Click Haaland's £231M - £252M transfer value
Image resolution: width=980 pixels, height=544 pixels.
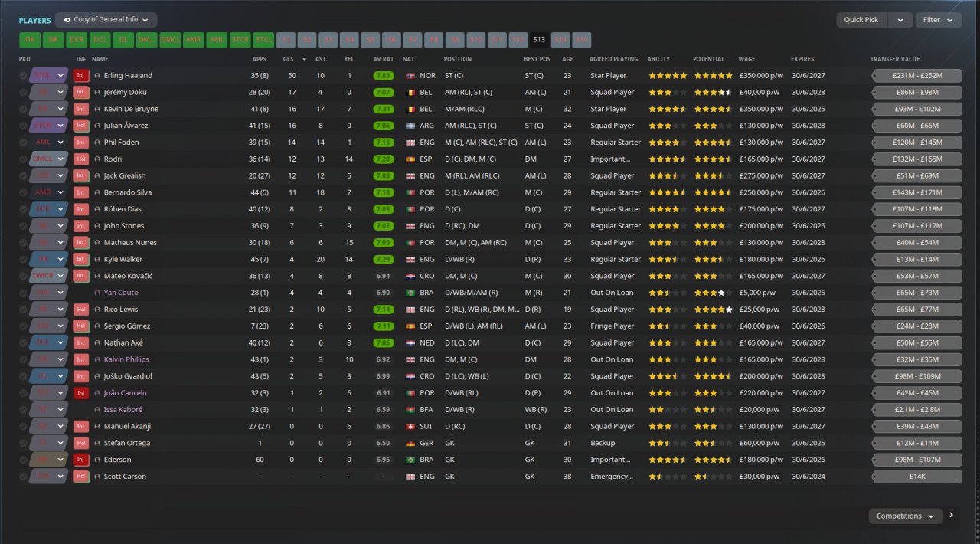[x=916, y=76]
